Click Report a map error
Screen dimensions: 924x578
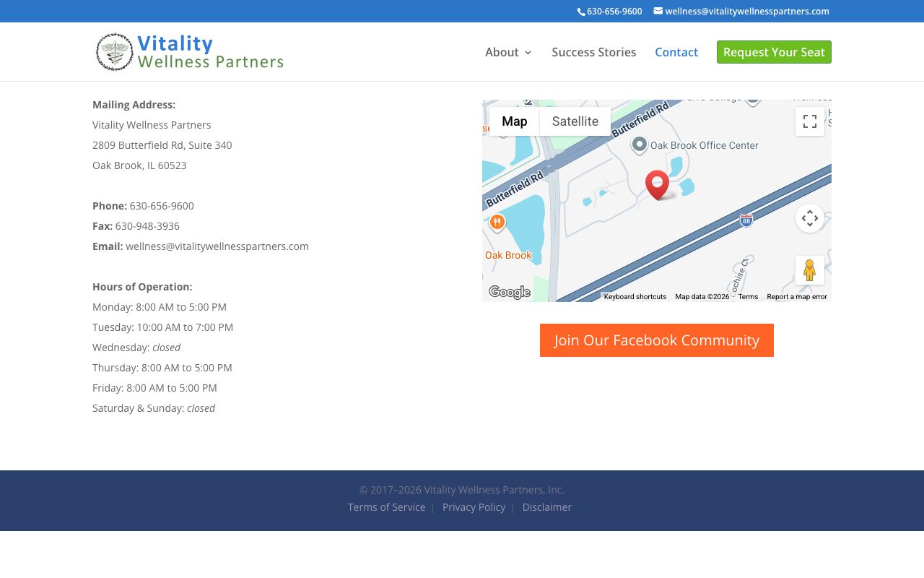point(797,297)
